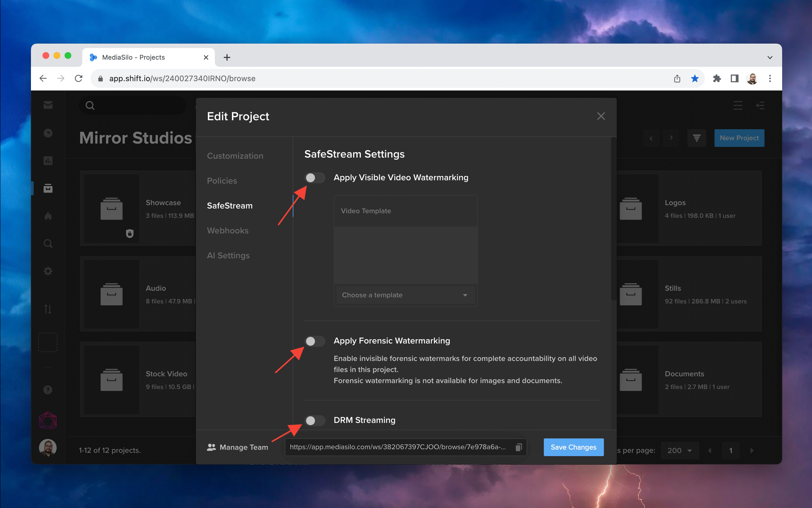Open Chrome three-dot menu
The image size is (812, 508).
pyautogui.click(x=770, y=78)
